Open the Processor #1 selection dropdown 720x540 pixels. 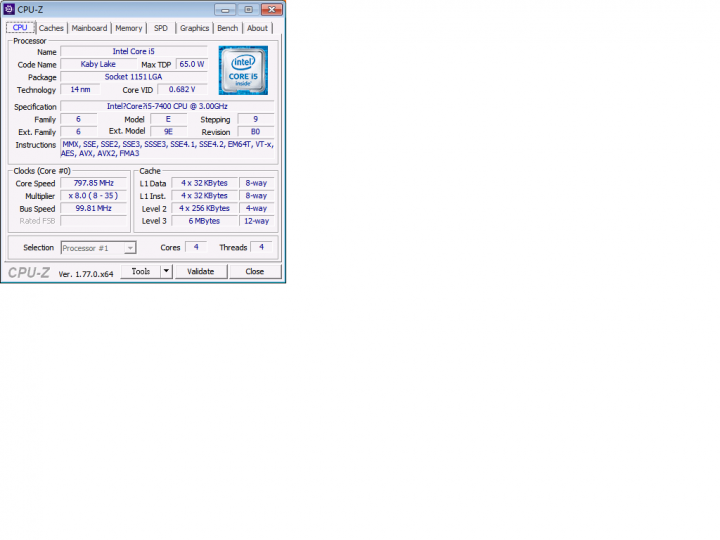(x=98, y=248)
